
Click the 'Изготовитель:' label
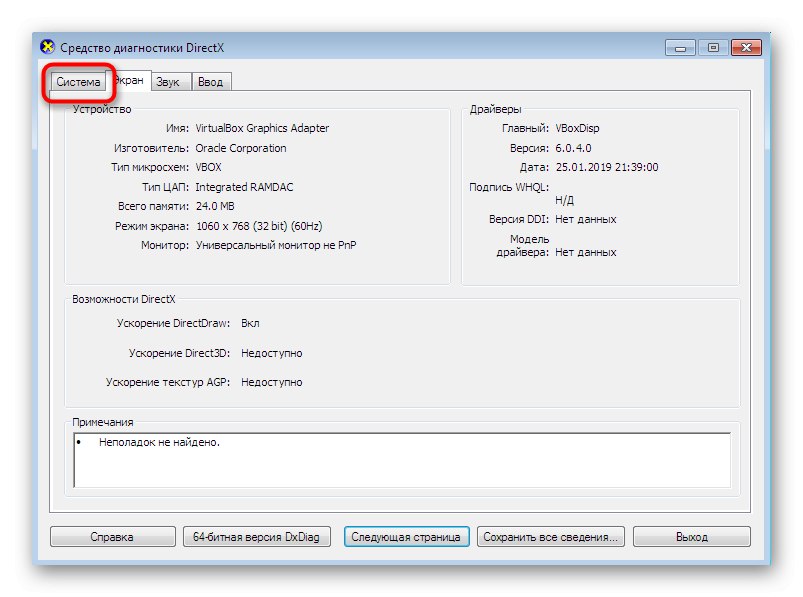151,148
